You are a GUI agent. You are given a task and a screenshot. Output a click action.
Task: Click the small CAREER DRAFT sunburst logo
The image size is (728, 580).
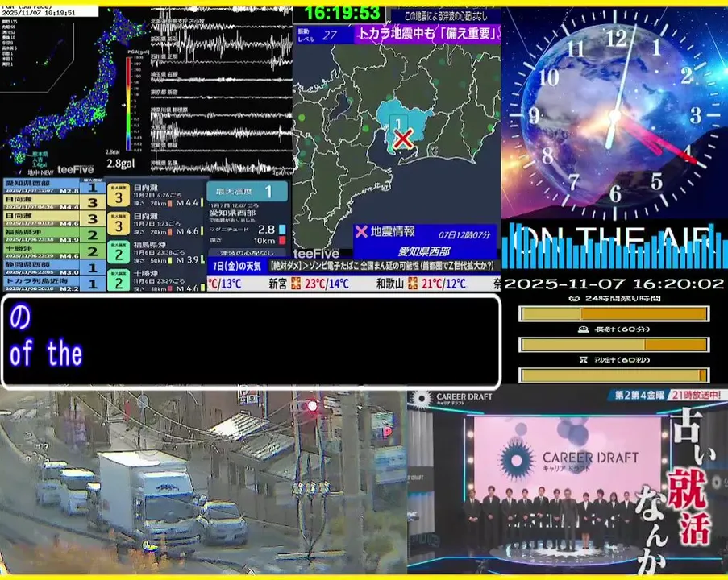(x=422, y=399)
